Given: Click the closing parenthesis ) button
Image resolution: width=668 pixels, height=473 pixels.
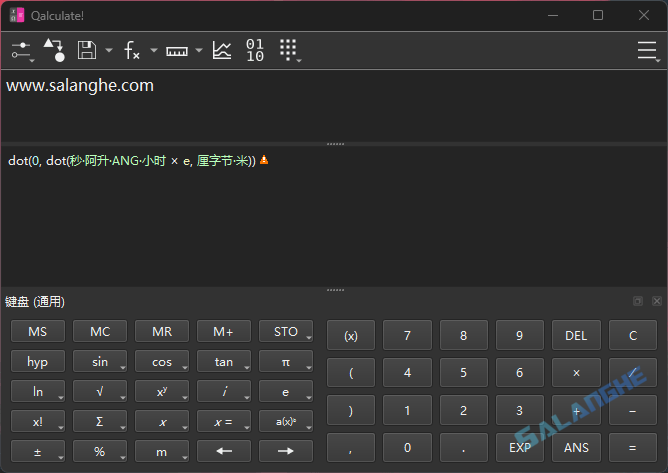Looking at the screenshot, I should 351,410.
